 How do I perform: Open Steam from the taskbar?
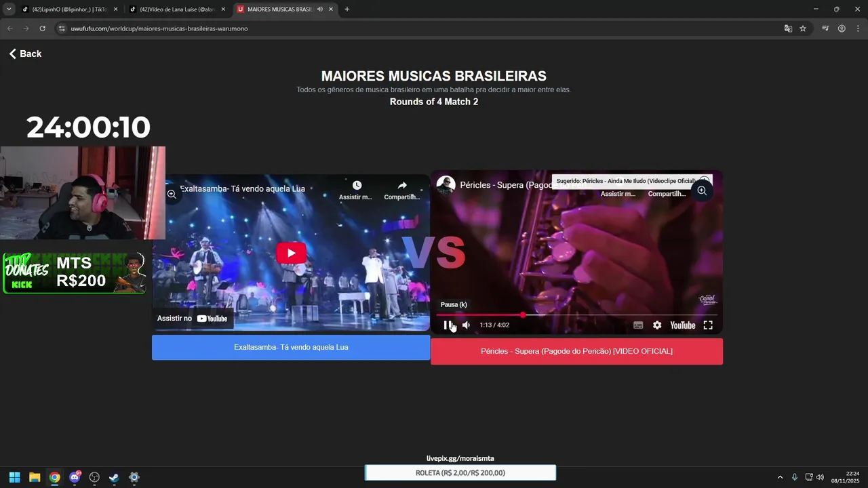(114, 477)
